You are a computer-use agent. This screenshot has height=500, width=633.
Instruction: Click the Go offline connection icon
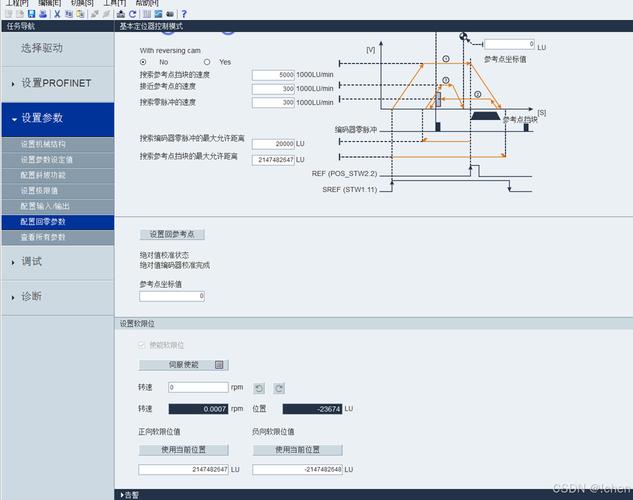point(106,14)
